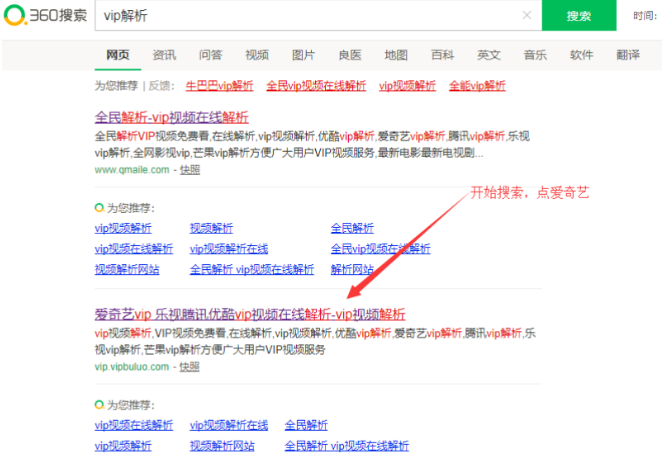Click 视频解析网站 in second recommendation block
Image resolution: width=664 pixels, height=458 pixels.
point(222,446)
